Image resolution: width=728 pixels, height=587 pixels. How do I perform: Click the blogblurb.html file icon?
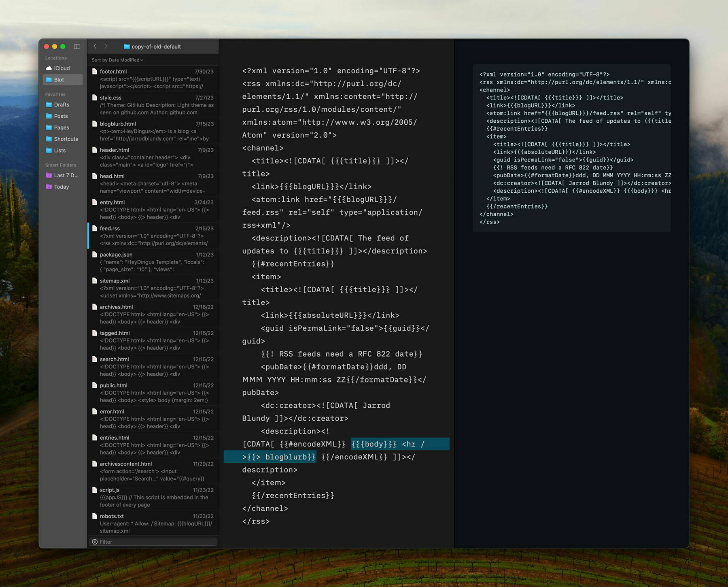(x=94, y=124)
